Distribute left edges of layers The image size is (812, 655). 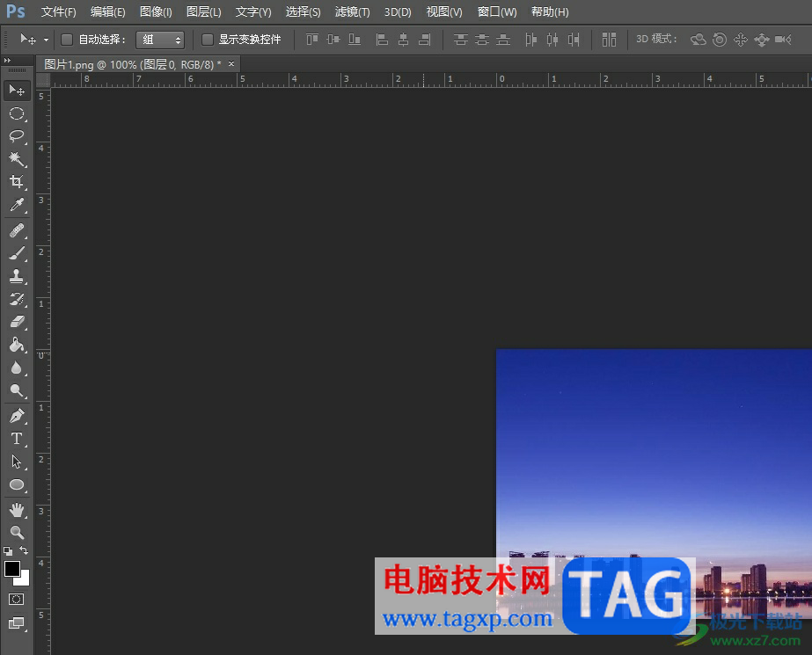530,40
